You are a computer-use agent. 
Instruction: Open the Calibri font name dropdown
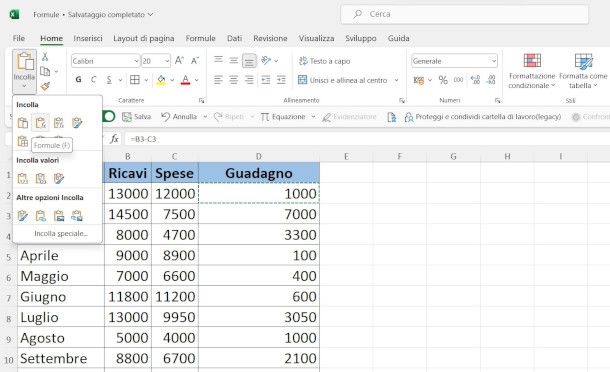pyautogui.click(x=136, y=61)
